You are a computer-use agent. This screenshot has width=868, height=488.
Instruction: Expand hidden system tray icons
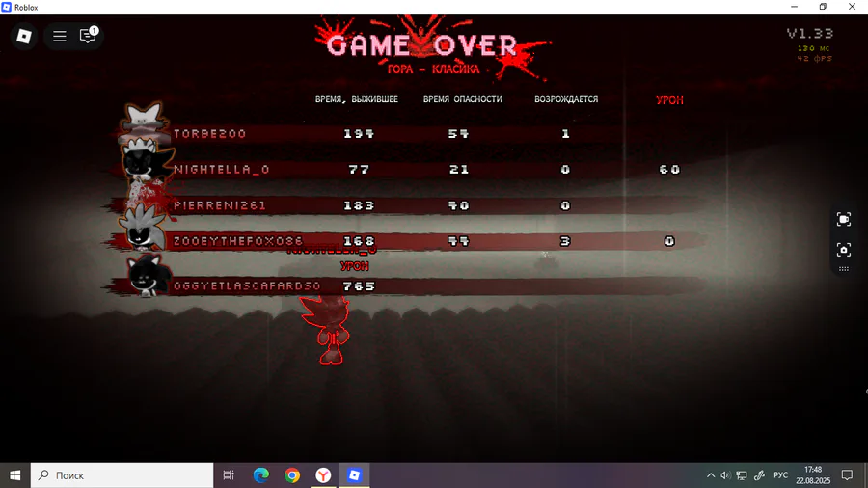coord(710,475)
